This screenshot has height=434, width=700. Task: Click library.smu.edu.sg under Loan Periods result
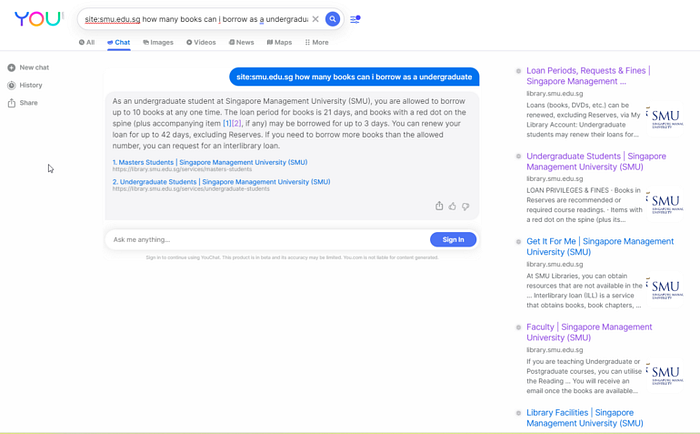point(554,94)
